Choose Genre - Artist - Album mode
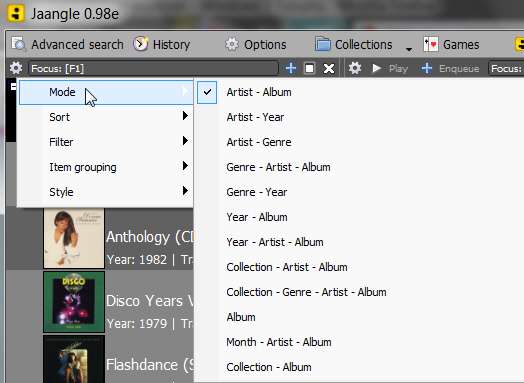 (278, 167)
